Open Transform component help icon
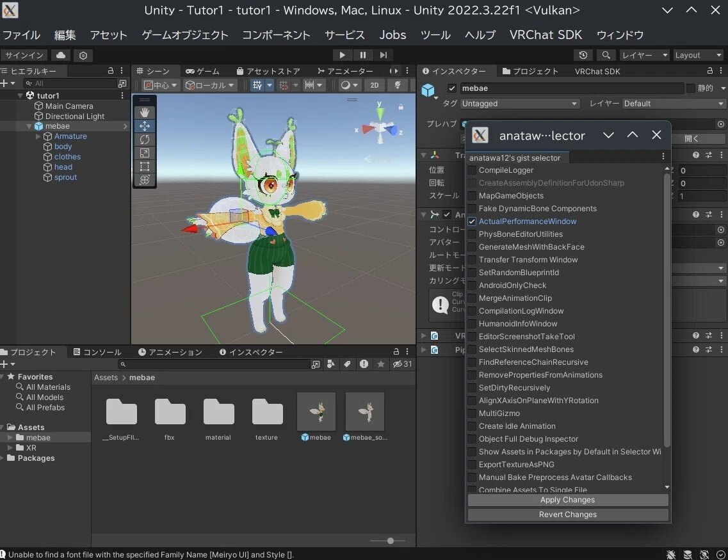The height and width of the screenshot is (560, 728). (695, 155)
